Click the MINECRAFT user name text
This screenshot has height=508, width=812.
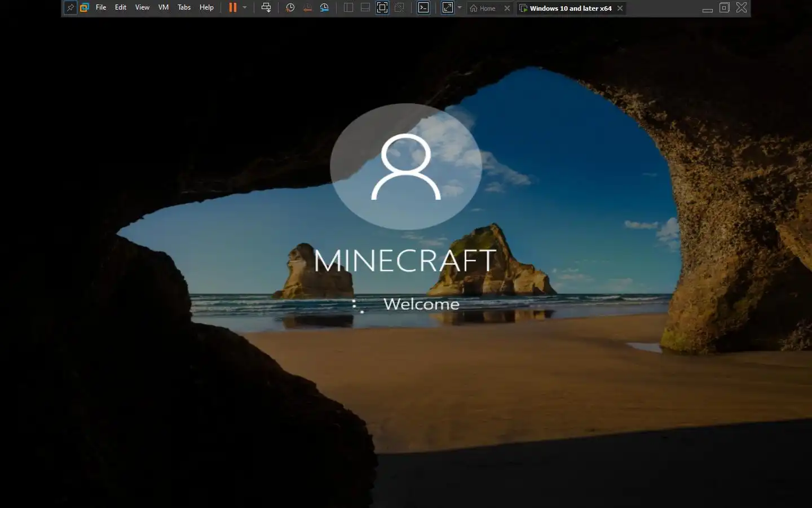(x=405, y=261)
